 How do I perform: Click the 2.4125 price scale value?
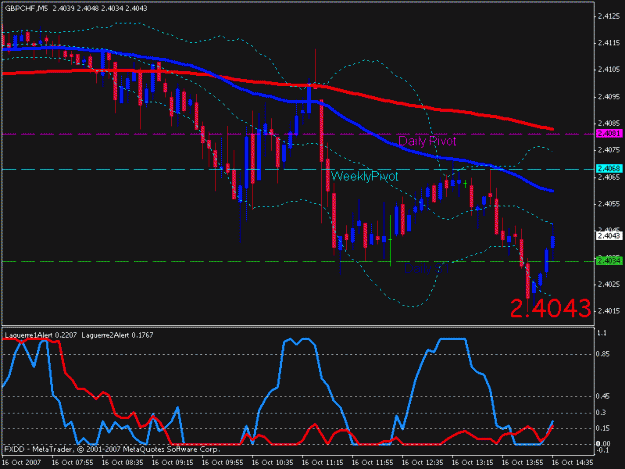click(x=609, y=16)
